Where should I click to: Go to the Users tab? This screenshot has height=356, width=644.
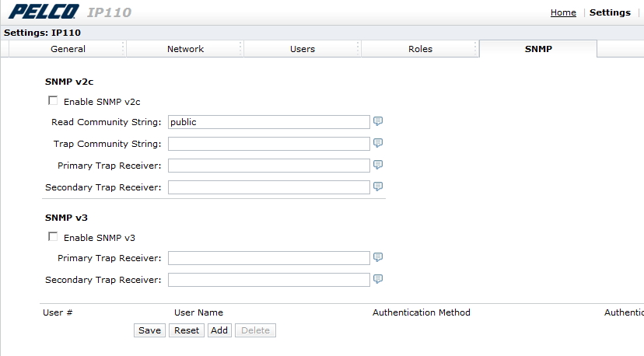(302, 49)
